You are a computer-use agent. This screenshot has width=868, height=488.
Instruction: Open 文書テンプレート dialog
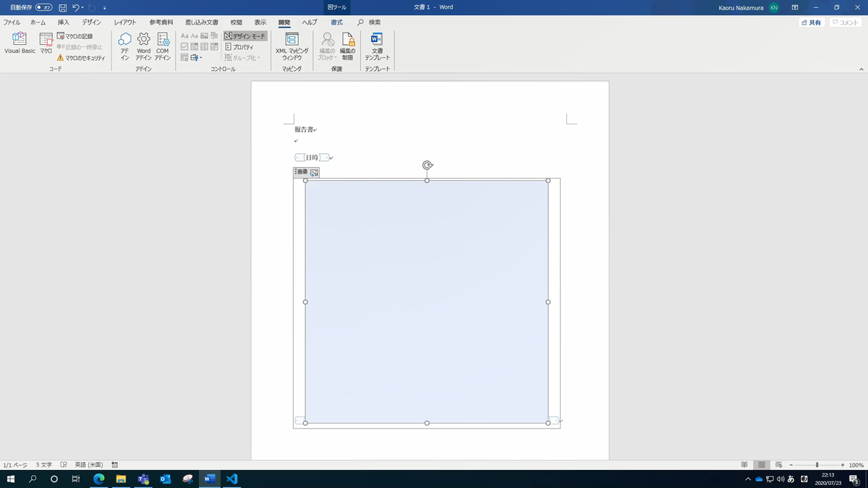click(377, 46)
